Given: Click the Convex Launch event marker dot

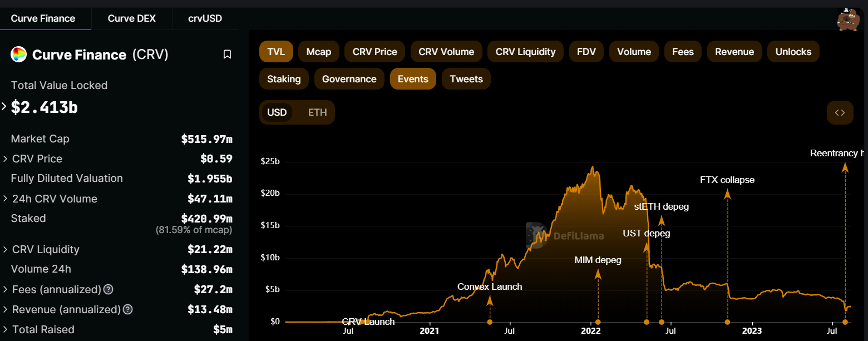Looking at the screenshot, I should (x=490, y=322).
